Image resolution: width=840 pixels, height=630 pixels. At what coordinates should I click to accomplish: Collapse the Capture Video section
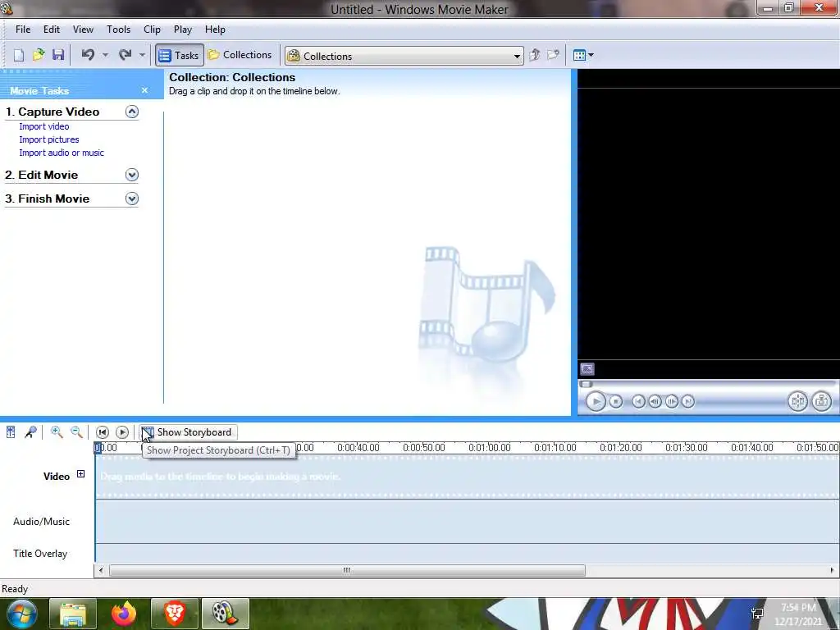pos(132,112)
